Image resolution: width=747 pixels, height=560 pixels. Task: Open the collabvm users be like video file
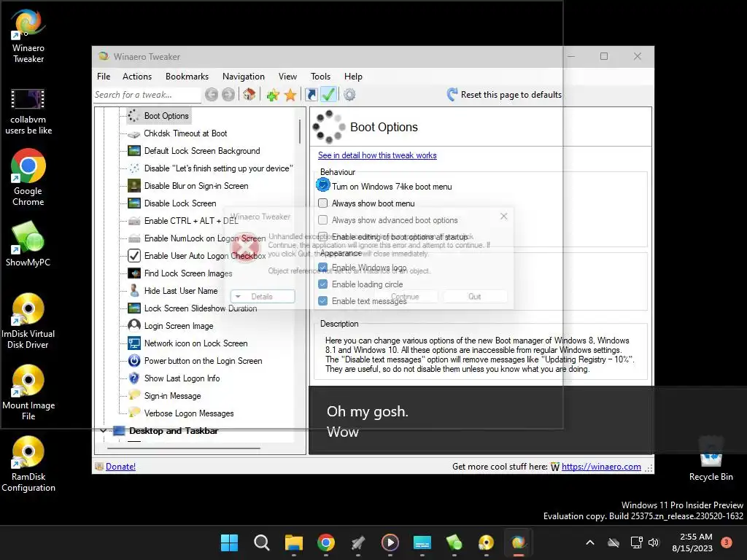point(28,112)
